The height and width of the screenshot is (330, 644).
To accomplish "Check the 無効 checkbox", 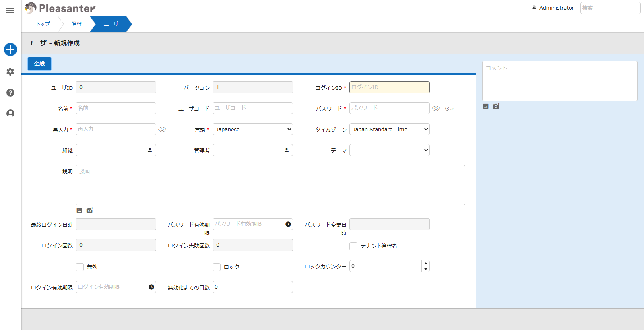I will (x=80, y=267).
